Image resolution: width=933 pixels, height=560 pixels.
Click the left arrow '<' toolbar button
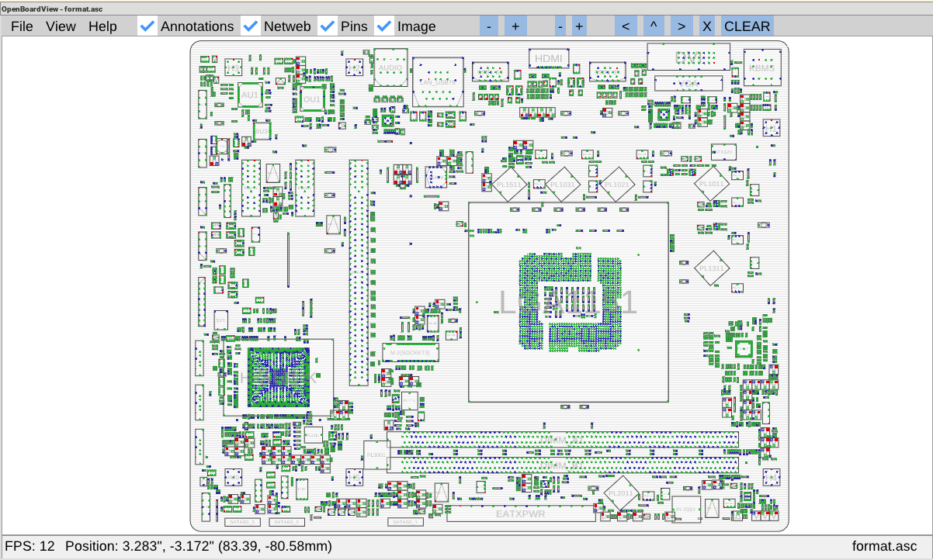626,26
